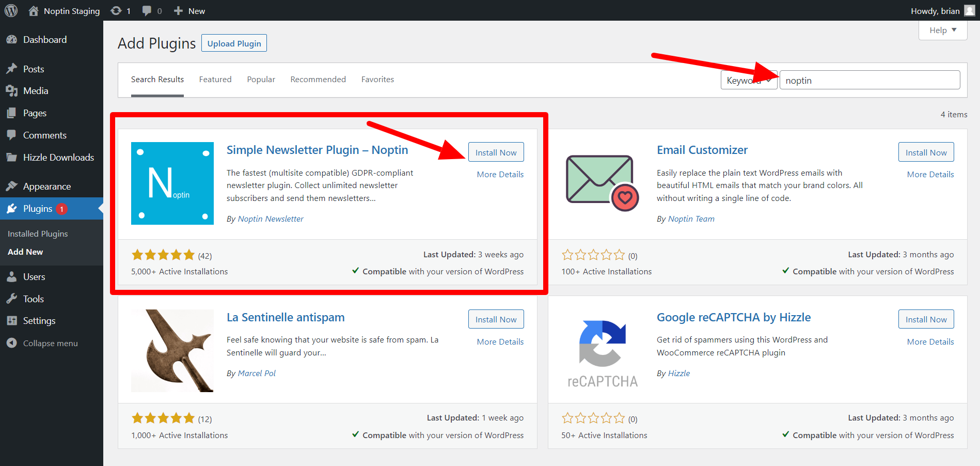Open the Media library icon
The width and height of the screenshot is (980, 466).
pyautogui.click(x=12, y=90)
